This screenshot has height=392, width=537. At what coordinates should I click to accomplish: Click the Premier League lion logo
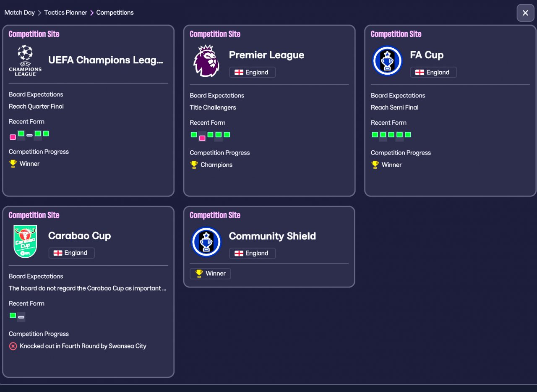(206, 61)
